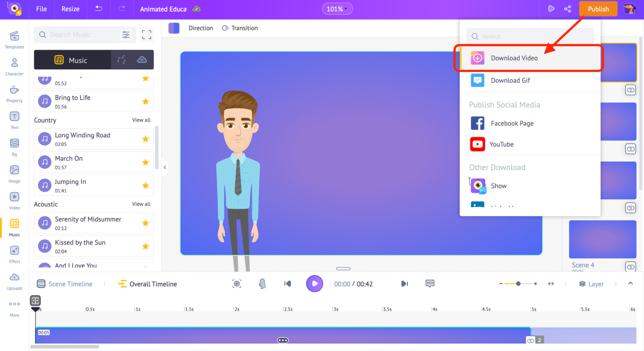This screenshot has width=644, height=351.
Task: Select Download Gif option
Action: point(510,80)
